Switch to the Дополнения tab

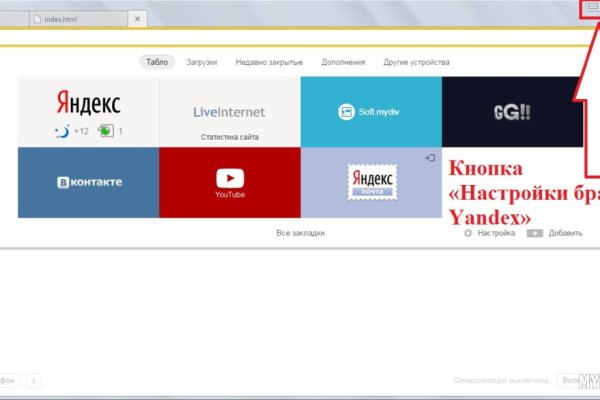(343, 62)
